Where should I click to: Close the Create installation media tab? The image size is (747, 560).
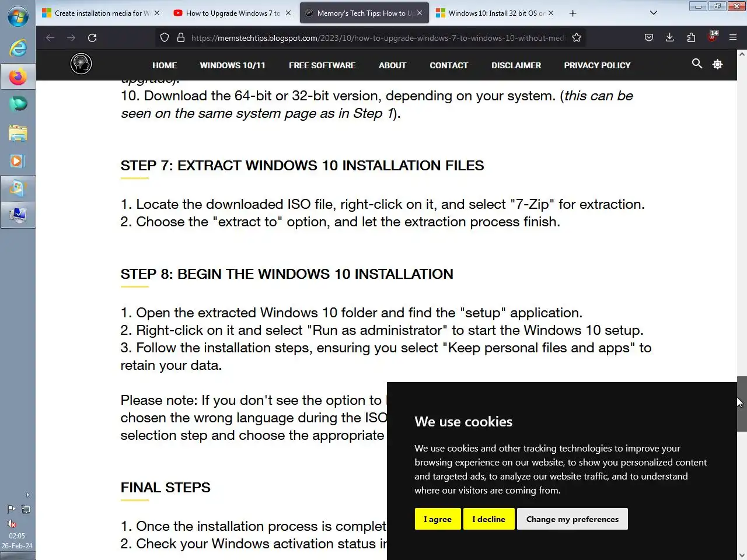(156, 13)
